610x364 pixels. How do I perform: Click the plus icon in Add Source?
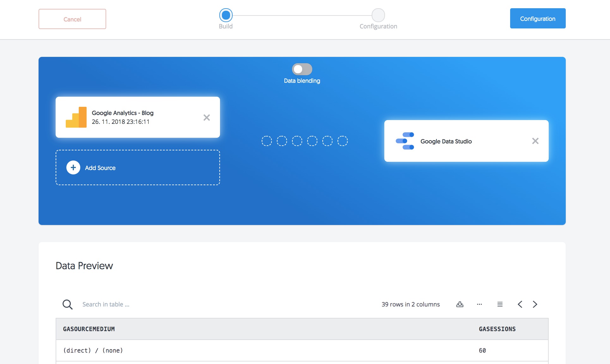point(73,167)
